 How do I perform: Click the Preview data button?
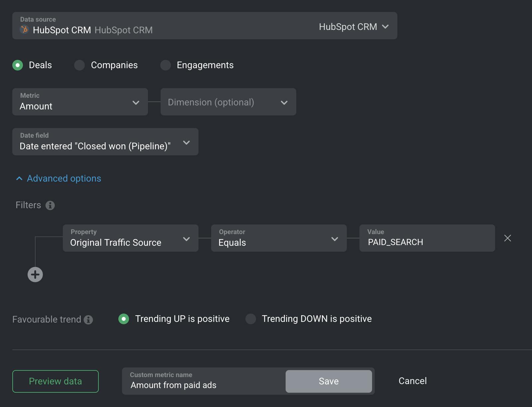coord(56,381)
